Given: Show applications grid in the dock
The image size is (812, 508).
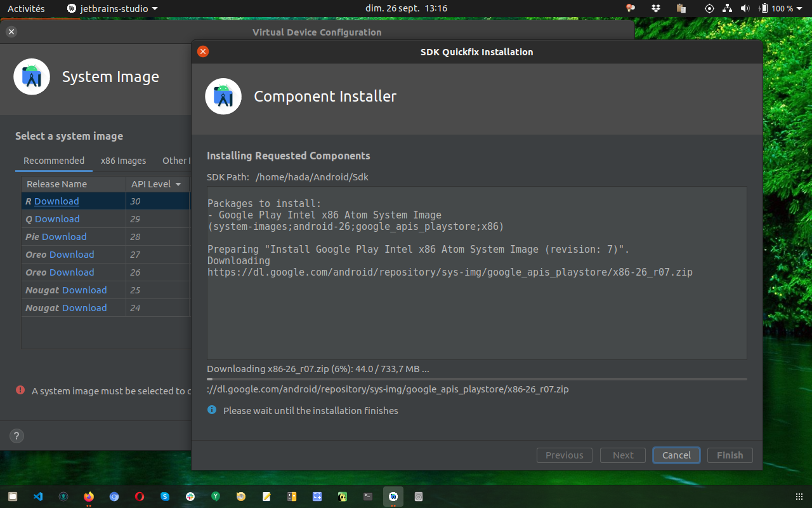Looking at the screenshot, I should pos(799,497).
